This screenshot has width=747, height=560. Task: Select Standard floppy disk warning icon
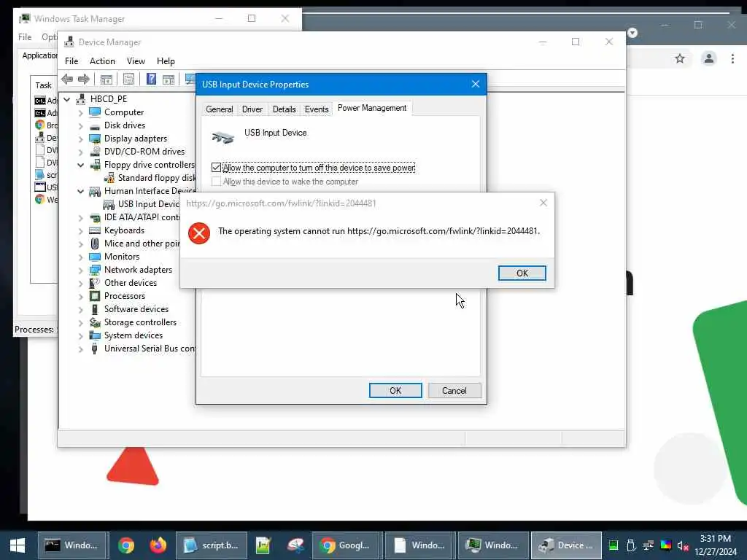pyautogui.click(x=109, y=178)
